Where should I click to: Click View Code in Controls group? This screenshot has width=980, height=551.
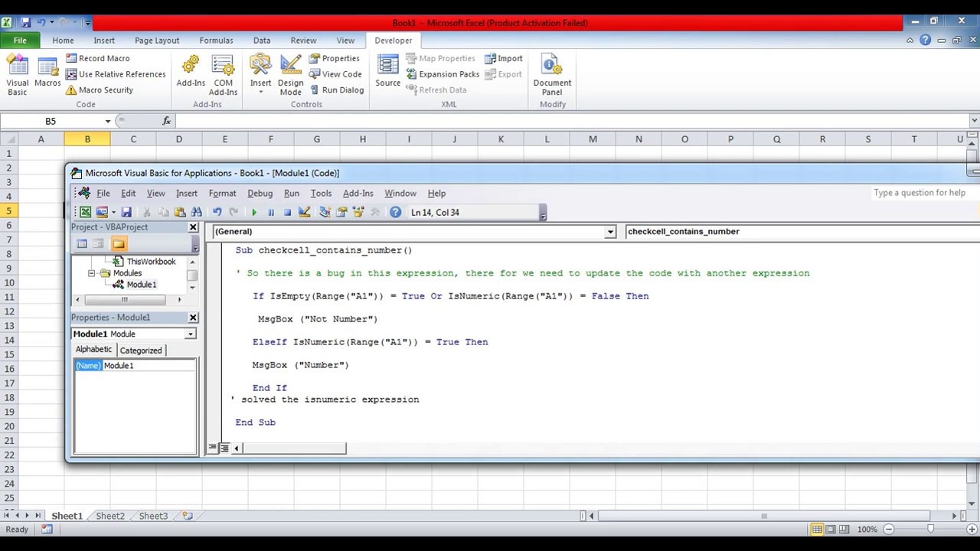[x=335, y=74]
